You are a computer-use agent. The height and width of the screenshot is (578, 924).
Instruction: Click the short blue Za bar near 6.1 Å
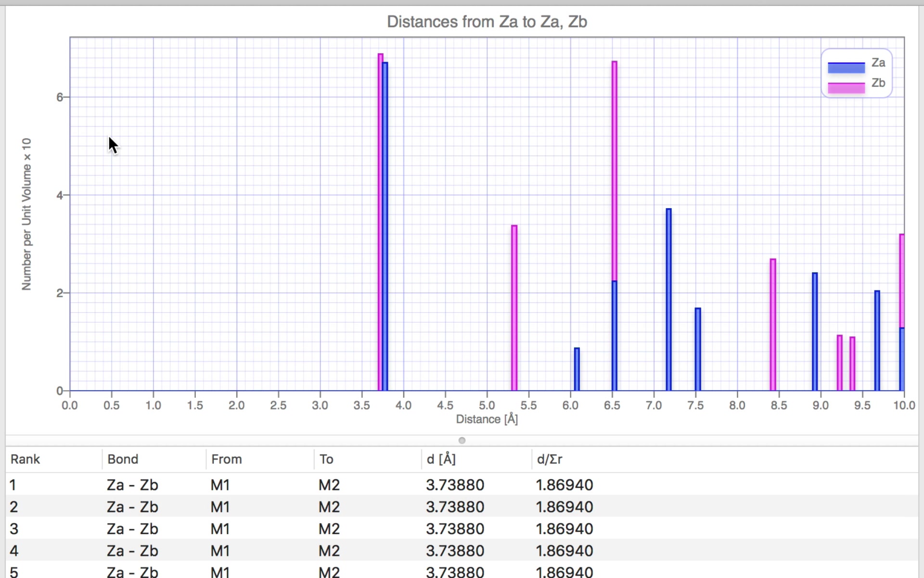577,369
